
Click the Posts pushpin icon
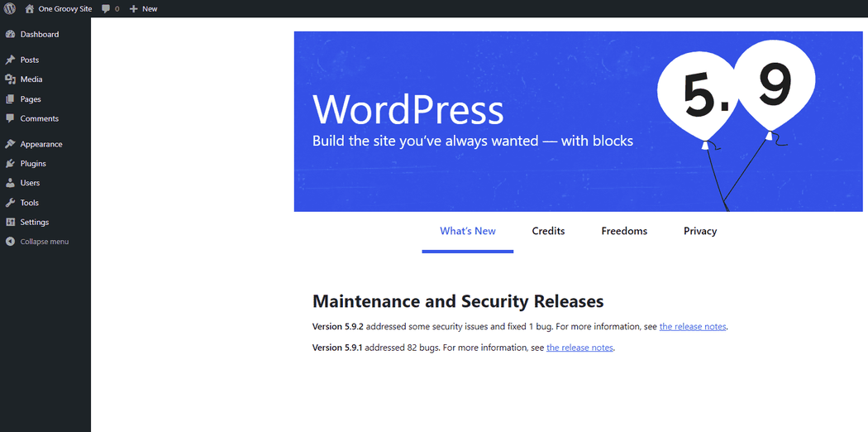tap(10, 60)
